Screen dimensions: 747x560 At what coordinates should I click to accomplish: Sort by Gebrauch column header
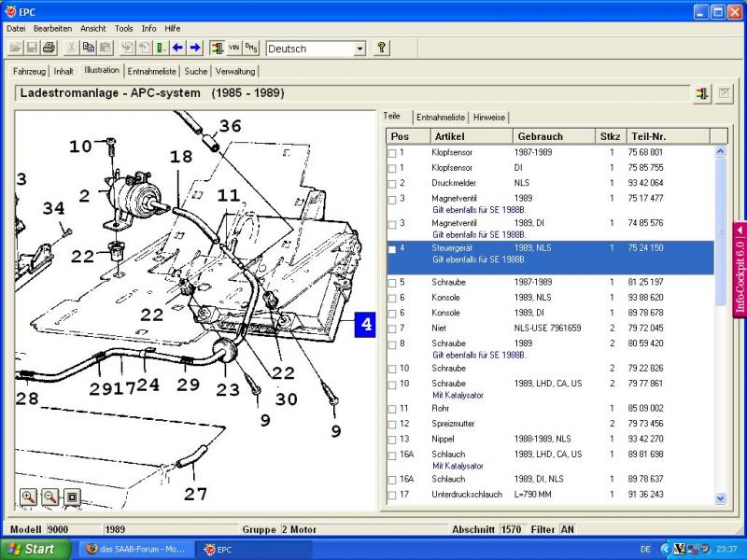(x=554, y=136)
